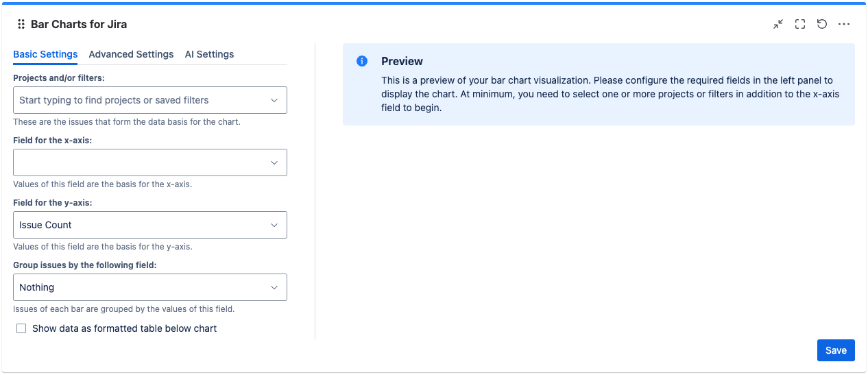The height and width of the screenshot is (375, 868).
Task: Expand gadget to full screen
Action: [x=800, y=24]
